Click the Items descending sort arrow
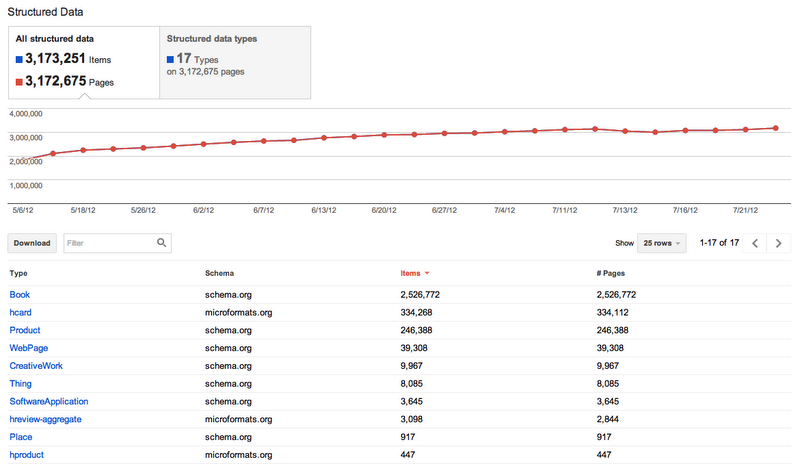The width and height of the screenshot is (800, 464). 428,273
